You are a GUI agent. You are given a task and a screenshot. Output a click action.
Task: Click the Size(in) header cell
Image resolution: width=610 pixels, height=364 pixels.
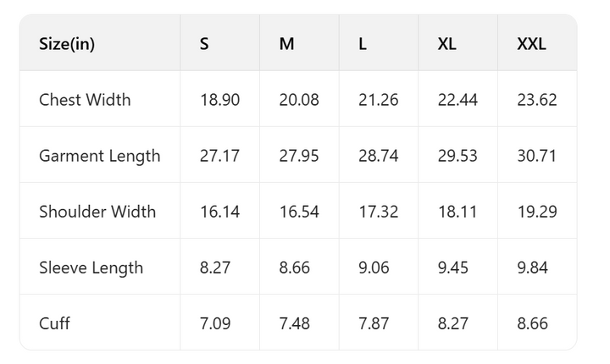(67, 44)
